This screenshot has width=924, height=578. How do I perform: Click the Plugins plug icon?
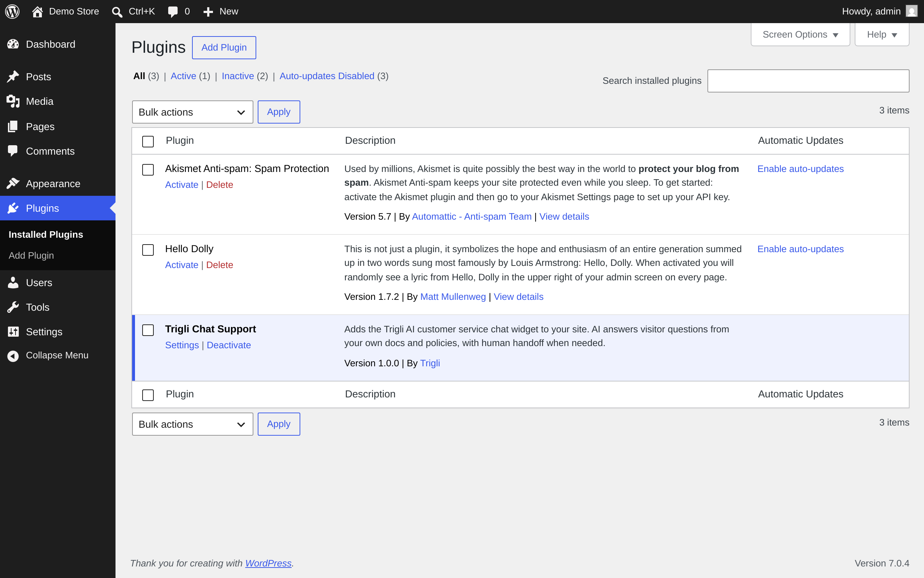13,208
